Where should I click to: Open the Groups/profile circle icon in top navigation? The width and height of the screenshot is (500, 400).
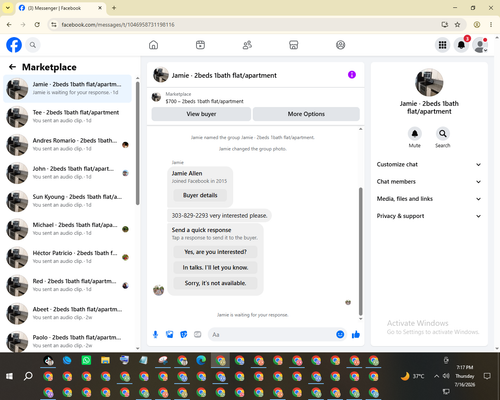(x=340, y=45)
